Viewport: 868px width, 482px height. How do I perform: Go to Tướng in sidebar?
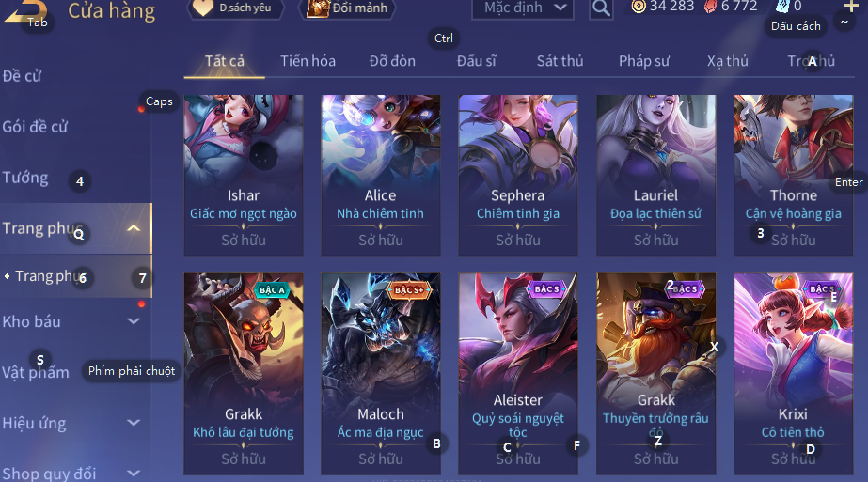click(x=25, y=178)
